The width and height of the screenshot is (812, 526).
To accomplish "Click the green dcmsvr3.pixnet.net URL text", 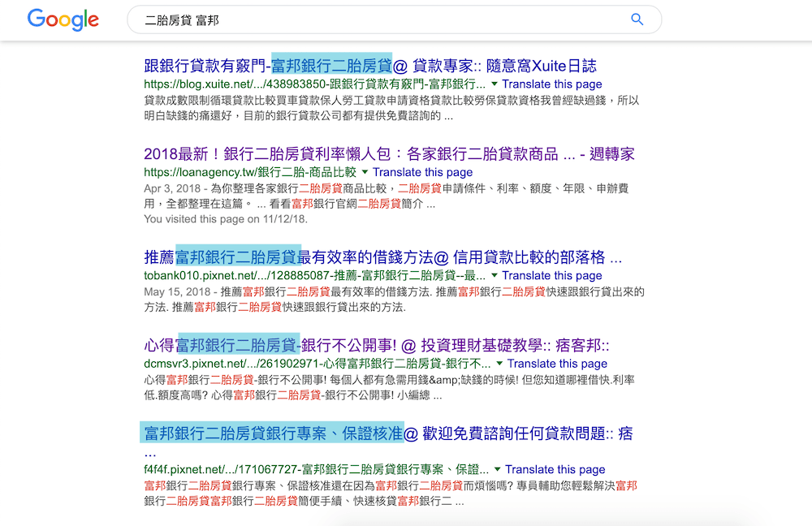I will [x=317, y=364].
